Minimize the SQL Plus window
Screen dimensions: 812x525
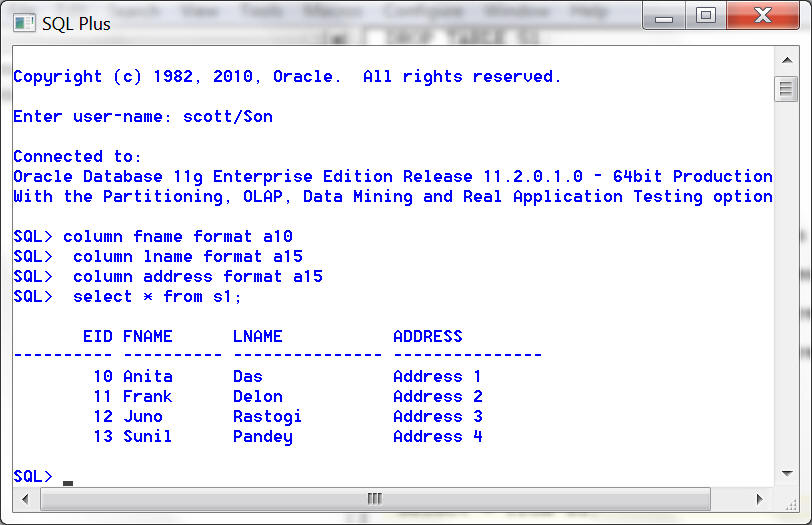(663, 16)
